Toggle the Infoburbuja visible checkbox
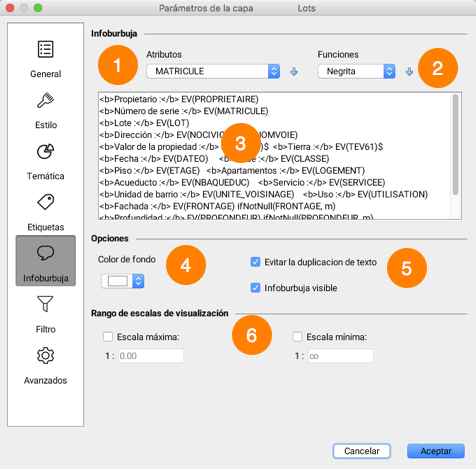Screen dimensions: 476x469 point(255,288)
